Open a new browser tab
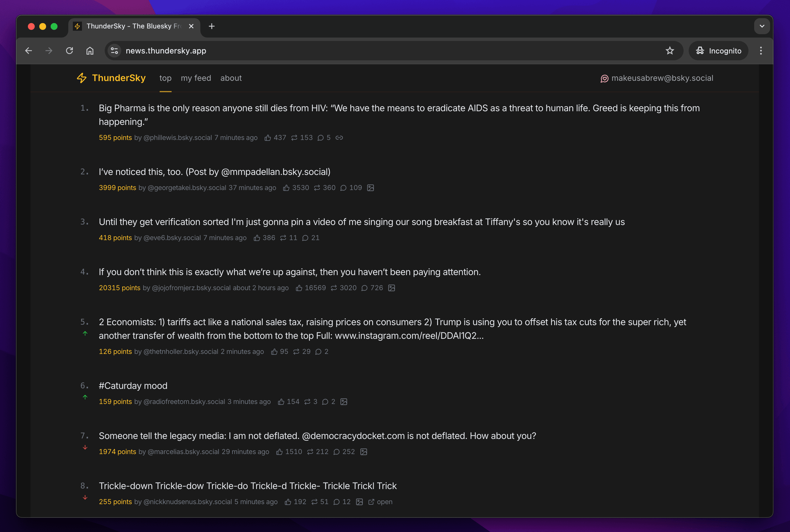790x532 pixels. tap(212, 26)
